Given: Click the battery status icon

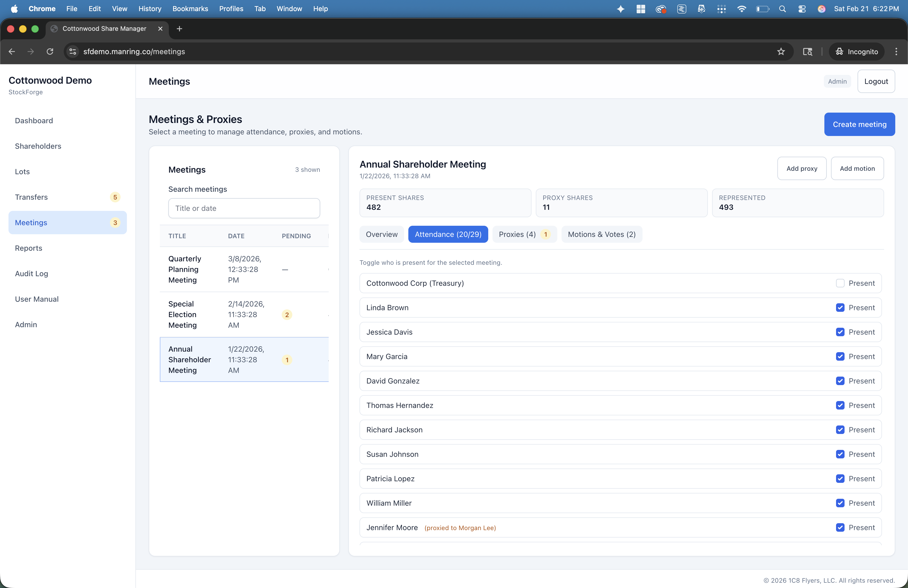Looking at the screenshot, I should click(x=762, y=8).
